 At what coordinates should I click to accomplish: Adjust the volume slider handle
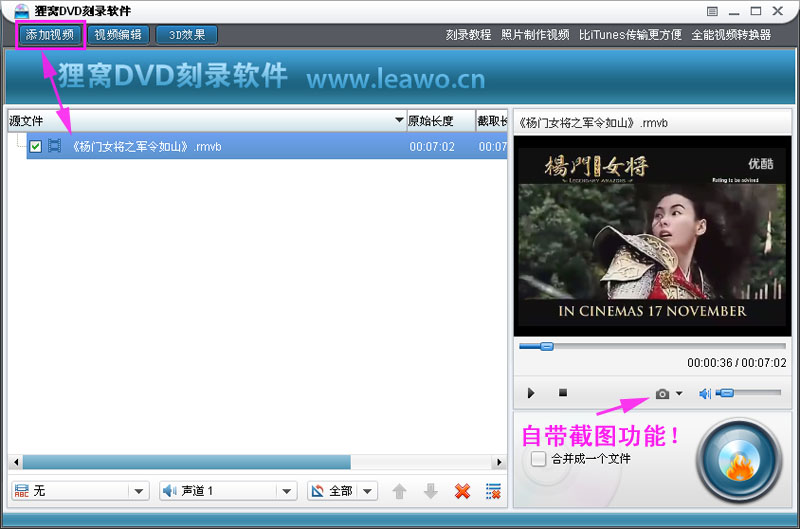(726, 394)
